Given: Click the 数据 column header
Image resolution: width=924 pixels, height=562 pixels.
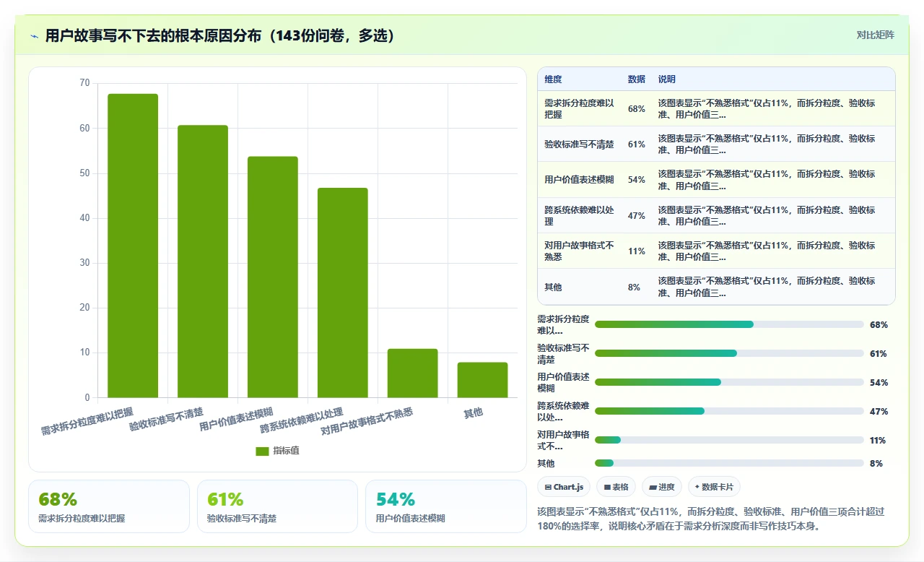Looking at the screenshot, I should (637, 79).
